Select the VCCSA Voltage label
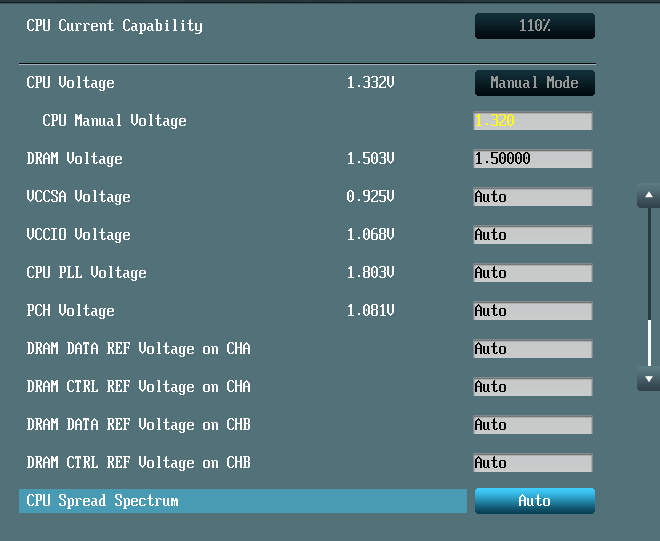 click(78, 197)
